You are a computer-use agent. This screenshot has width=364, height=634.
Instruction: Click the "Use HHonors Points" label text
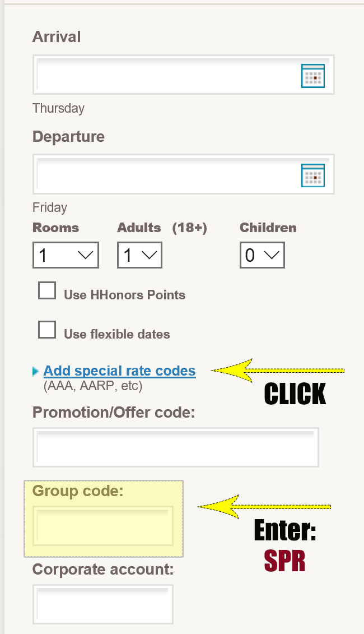pyautogui.click(x=124, y=295)
